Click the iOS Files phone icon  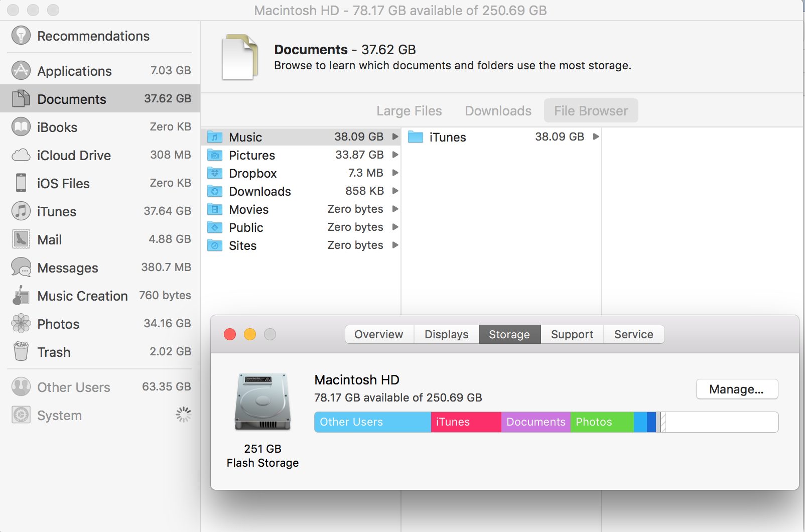[21, 183]
